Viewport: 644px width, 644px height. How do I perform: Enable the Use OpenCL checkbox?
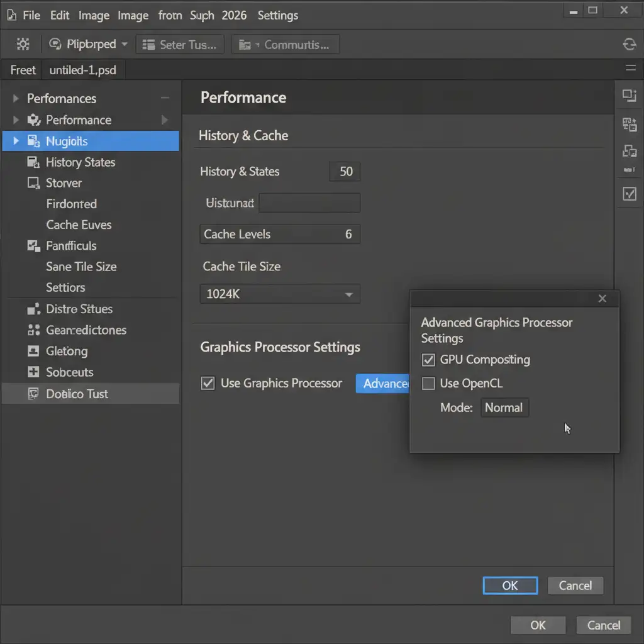click(428, 383)
